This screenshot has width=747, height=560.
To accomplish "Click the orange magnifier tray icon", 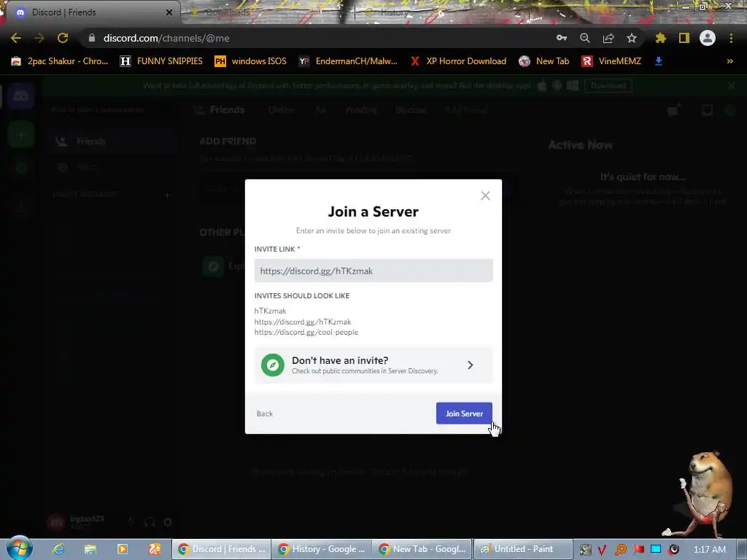I will [x=620, y=550].
